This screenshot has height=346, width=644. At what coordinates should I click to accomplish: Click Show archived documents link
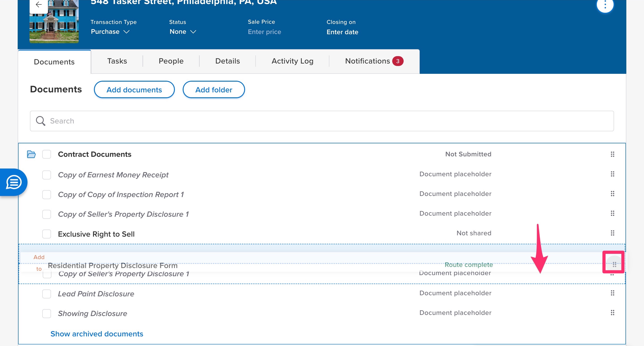click(x=97, y=334)
